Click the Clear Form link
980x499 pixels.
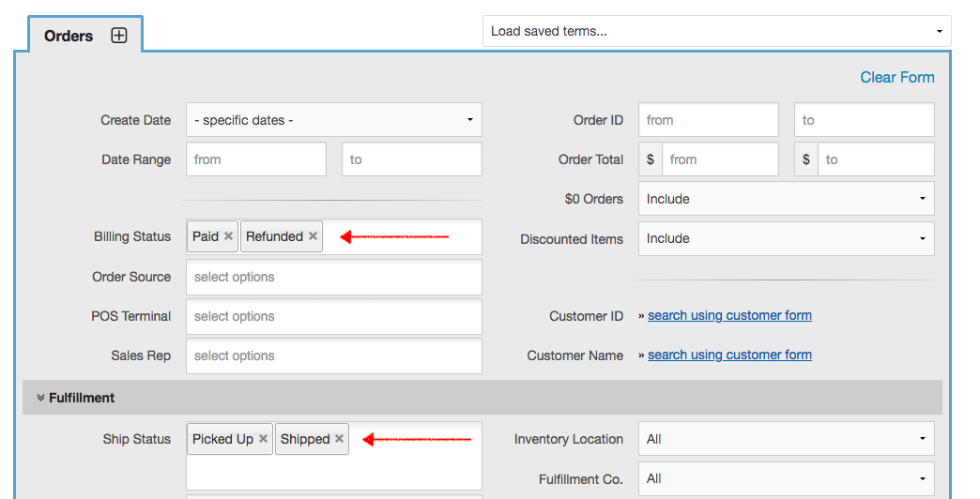(896, 78)
